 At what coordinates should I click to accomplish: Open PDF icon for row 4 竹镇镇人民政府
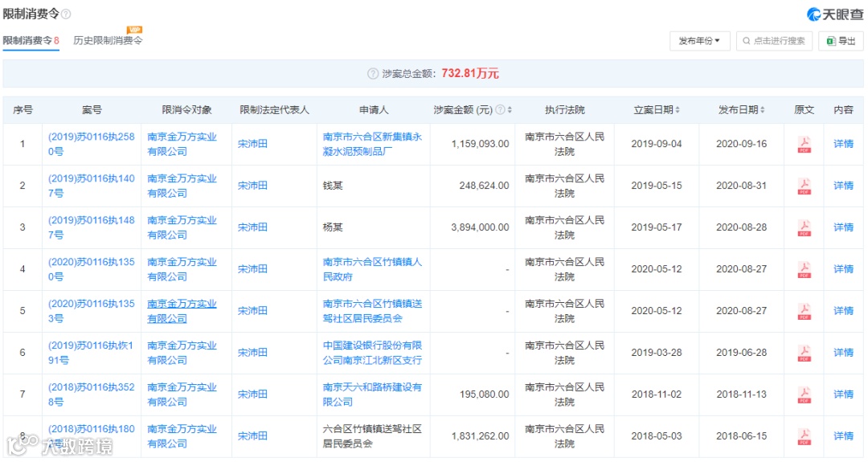coord(804,269)
